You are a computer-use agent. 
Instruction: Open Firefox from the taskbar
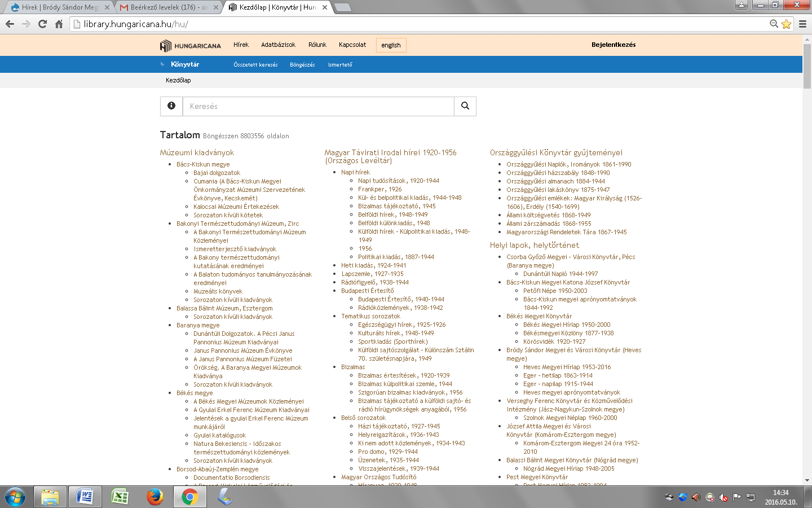155,497
